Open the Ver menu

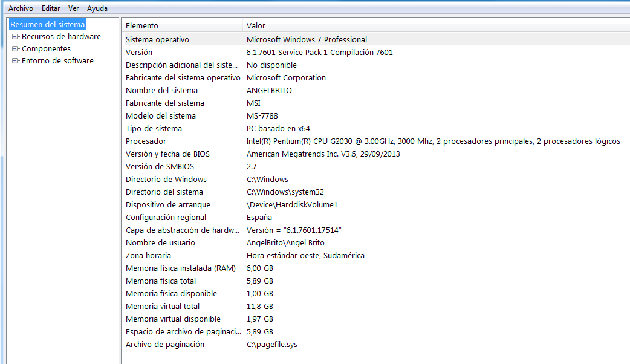74,8
